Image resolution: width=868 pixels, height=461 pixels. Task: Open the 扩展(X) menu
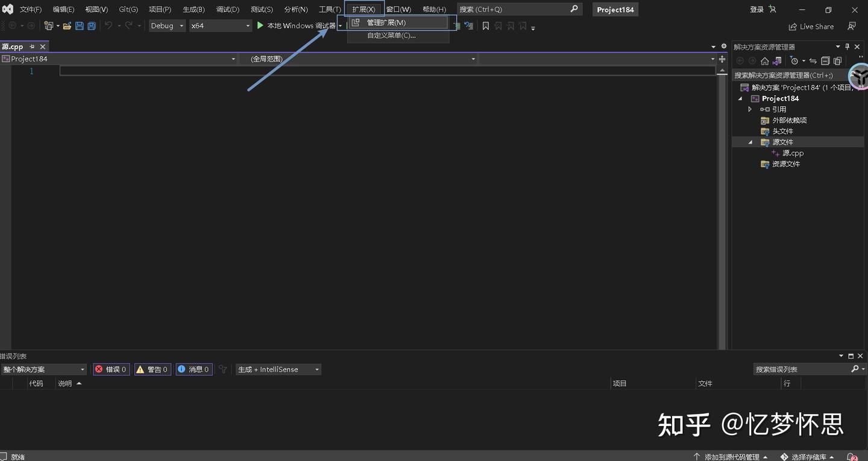click(x=363, y=9)
